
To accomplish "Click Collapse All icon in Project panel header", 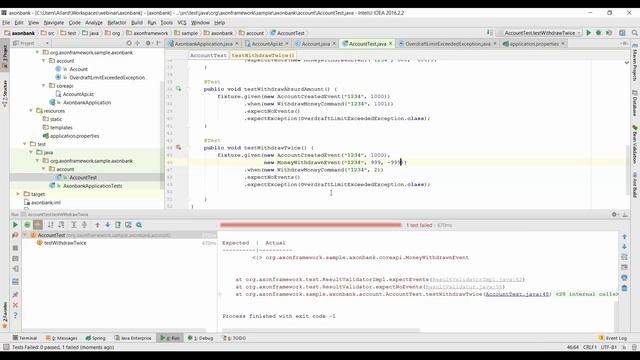I will click(x=138, y=43).
